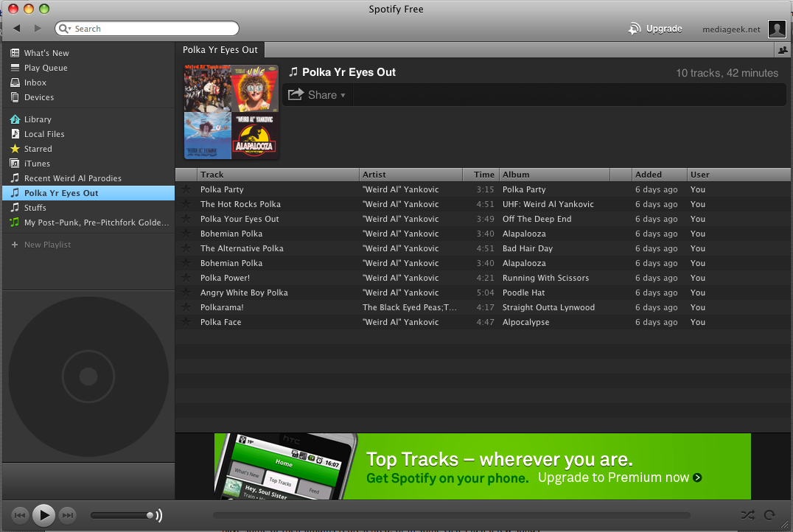Open What's New in sidebar

click(x=46, y=53)
